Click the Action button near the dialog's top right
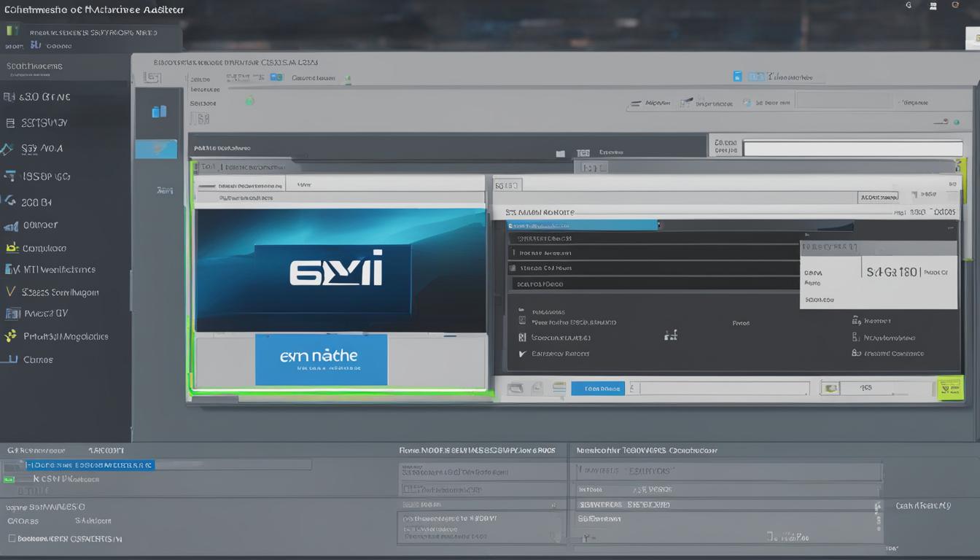The image size is (980, 560). (x=877, y=196)
